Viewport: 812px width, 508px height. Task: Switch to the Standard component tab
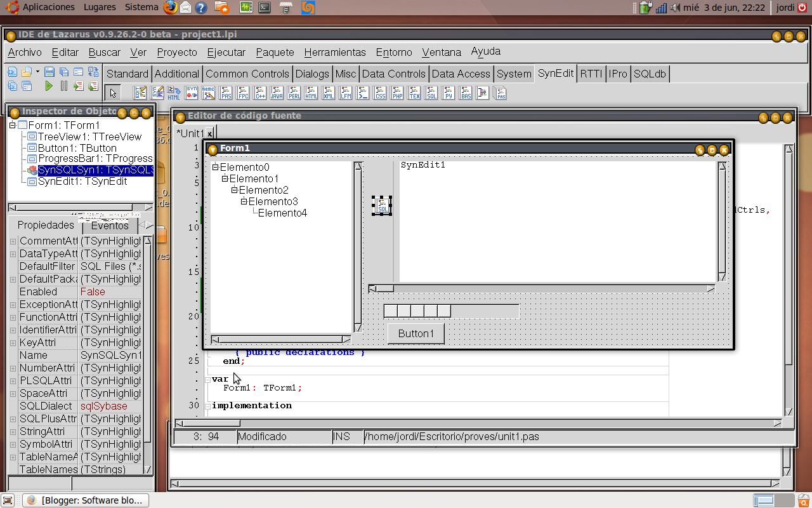[128, 74]
